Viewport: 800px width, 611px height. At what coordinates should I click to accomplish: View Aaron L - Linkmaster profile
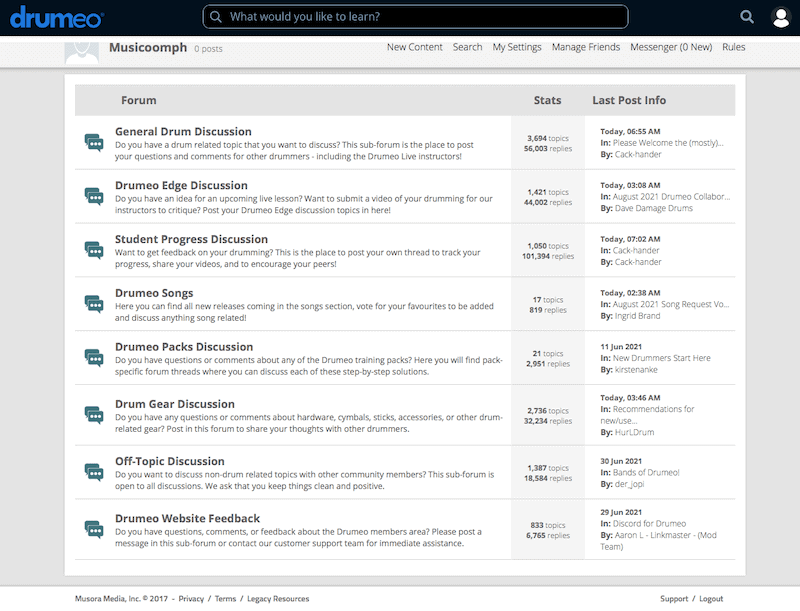click(659, 541)
